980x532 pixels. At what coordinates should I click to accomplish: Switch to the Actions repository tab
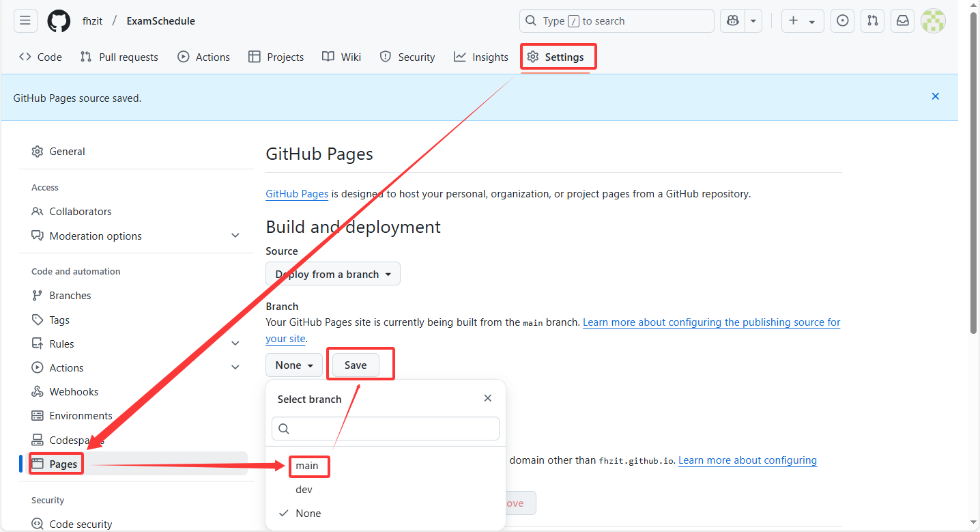[x=203, y=57]
